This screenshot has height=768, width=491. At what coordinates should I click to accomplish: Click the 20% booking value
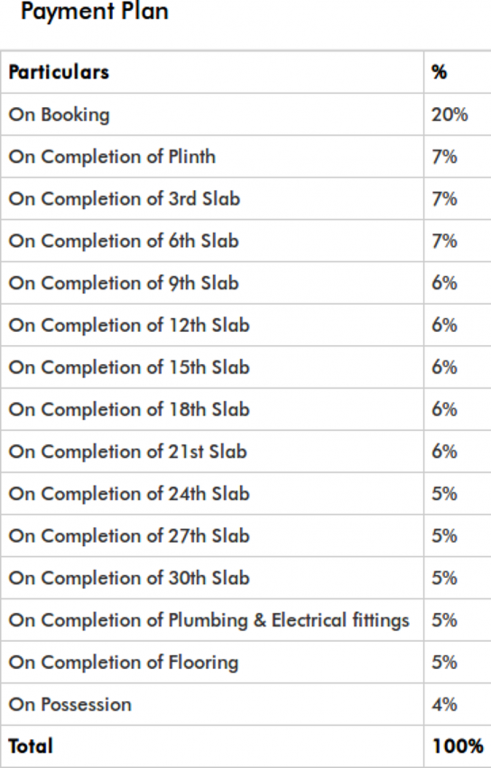449,115
